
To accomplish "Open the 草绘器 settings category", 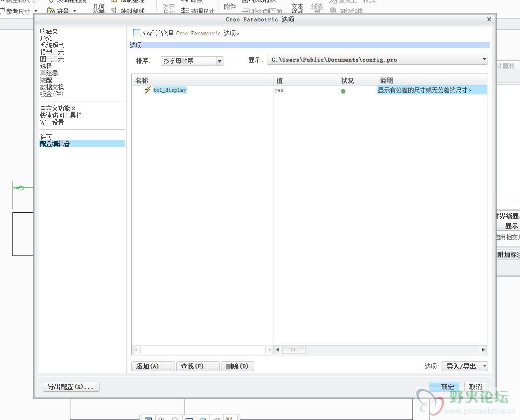I will click(x=49, y=73).
